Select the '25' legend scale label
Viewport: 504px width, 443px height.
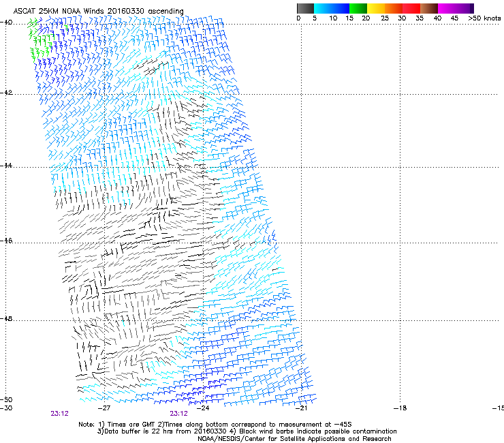pyautogui.click(x=385, y=18)
